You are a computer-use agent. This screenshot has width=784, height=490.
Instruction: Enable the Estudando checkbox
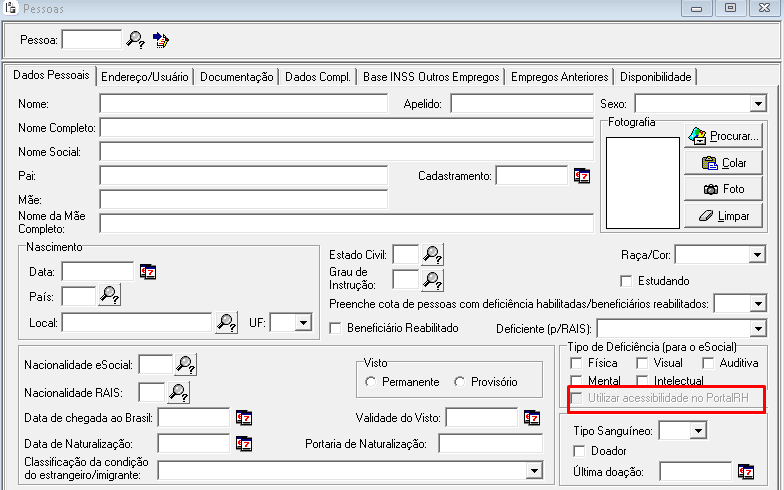click(627, 281)
